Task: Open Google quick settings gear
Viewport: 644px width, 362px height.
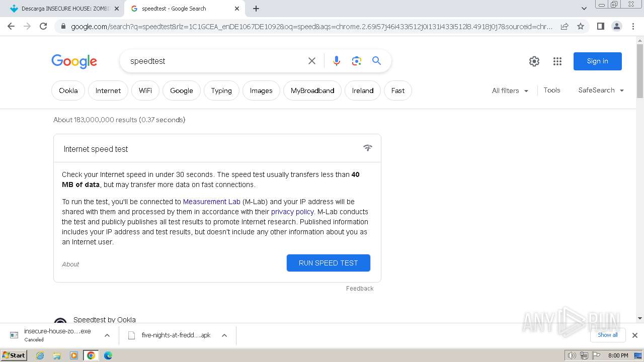Action: (x=534, y=61)
